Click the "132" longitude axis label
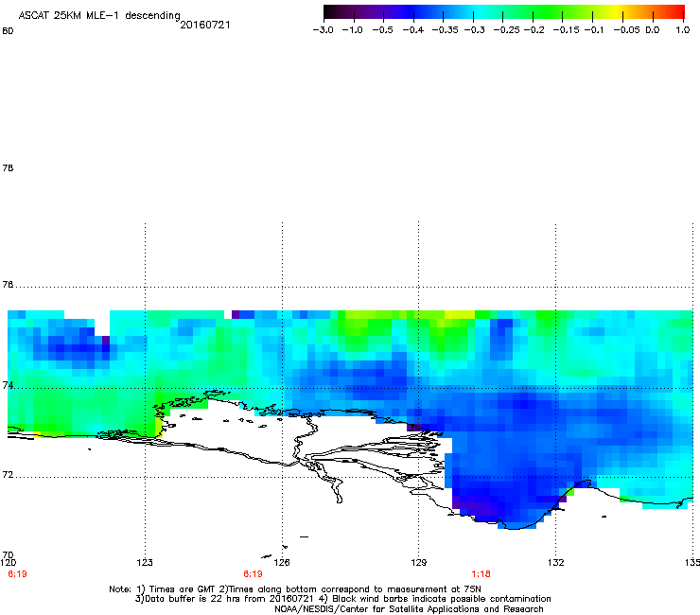Screen dimensions: 700x615 (556, 562)
